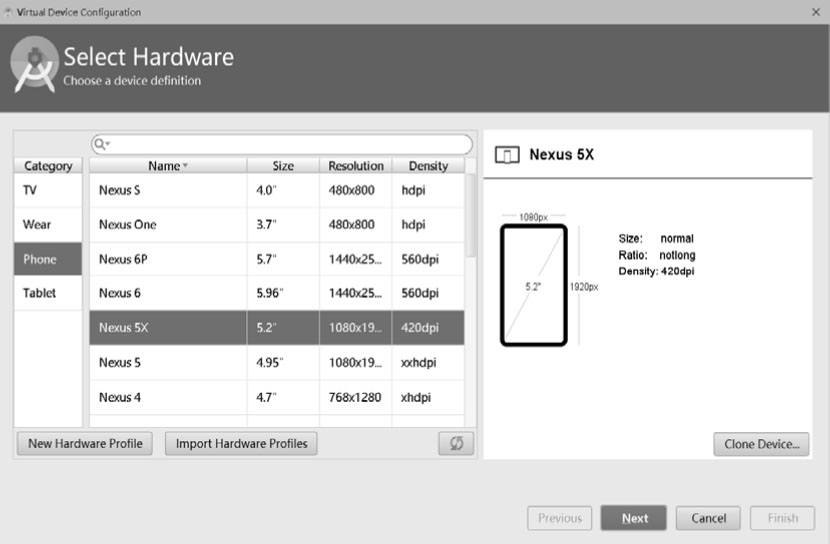The height and width of the screenshot is (544, 830).
Task: Click the 560dpi cell in Nexus 6P row
Action: click(428, 259)
